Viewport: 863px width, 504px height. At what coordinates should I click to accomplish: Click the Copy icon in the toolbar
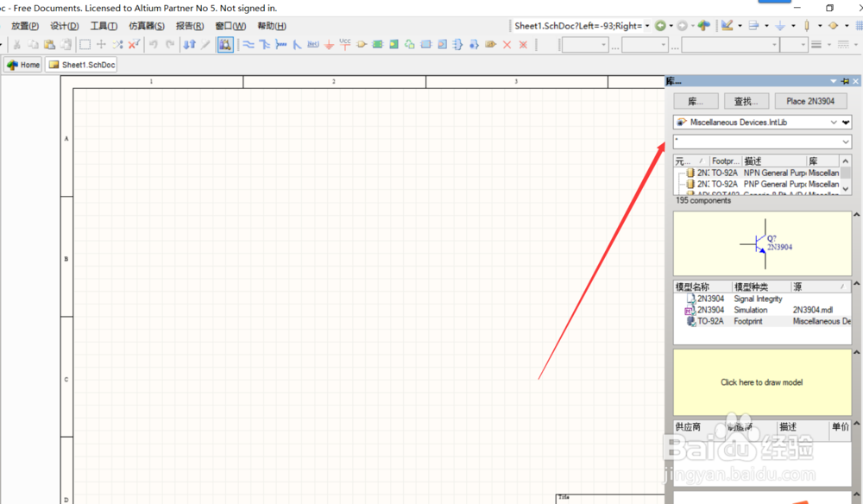click(x=33, y=45)
